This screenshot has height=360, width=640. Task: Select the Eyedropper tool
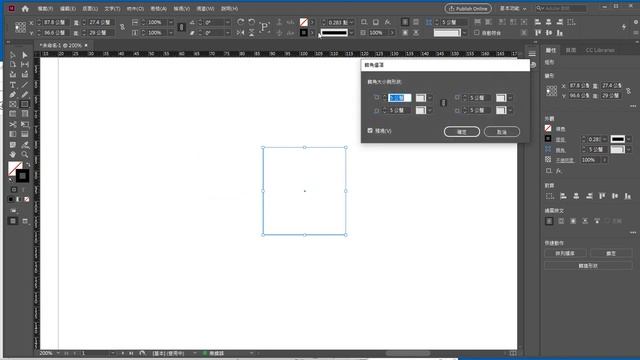click(25, 144)
